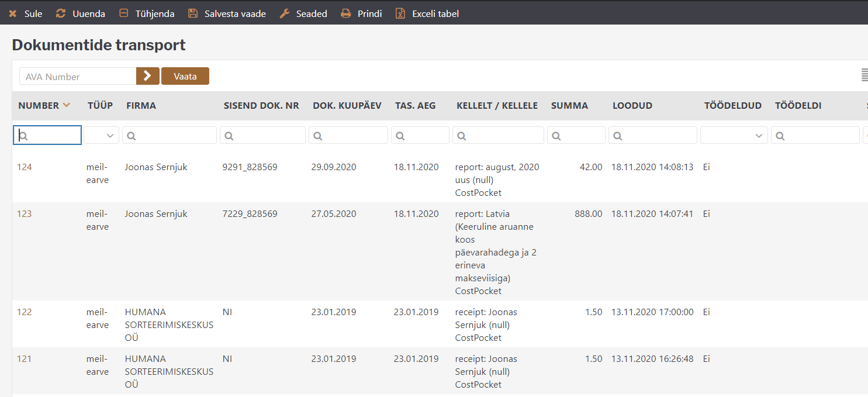Open the TÜÜP filter dropdown
Viewport: 868px width, 397px height.
(x=102, y=135)
